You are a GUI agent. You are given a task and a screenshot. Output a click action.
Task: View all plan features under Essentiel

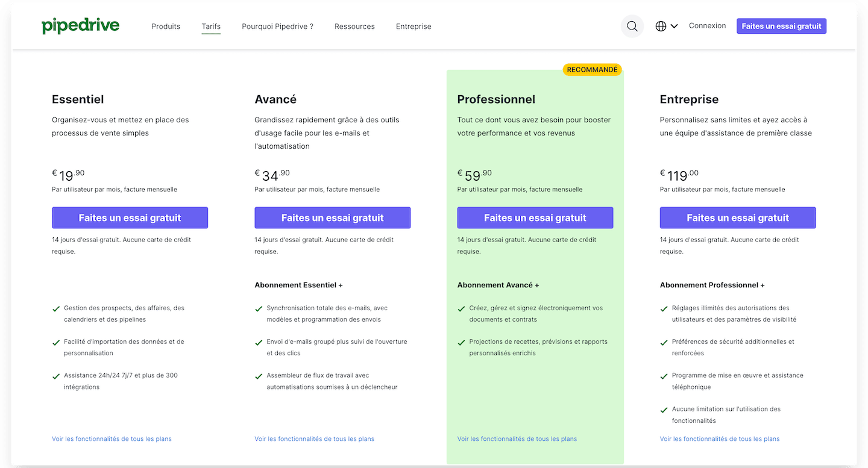(x=112, y=439)
